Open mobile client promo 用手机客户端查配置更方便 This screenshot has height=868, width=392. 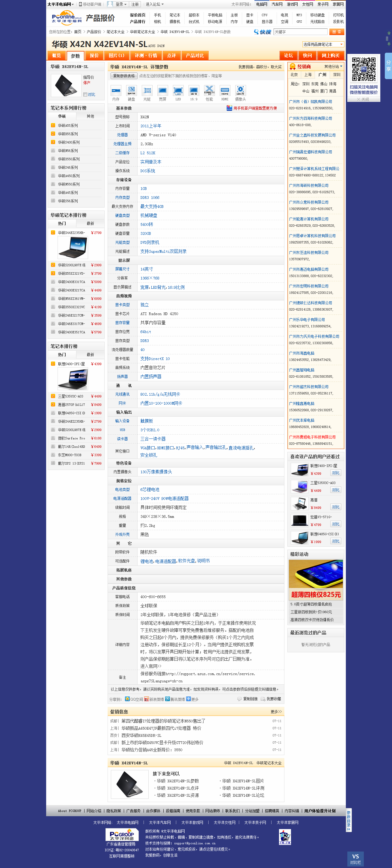coord(252,108)
